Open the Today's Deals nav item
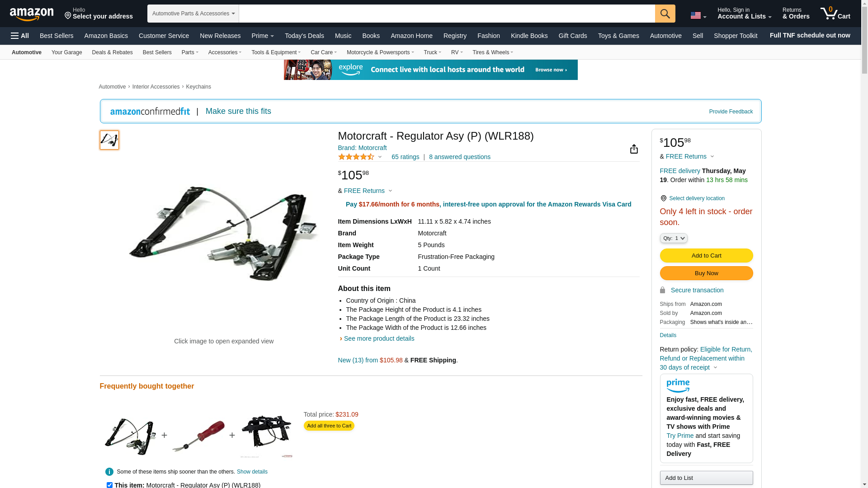868x488 pixels. [x=304, y=36]
